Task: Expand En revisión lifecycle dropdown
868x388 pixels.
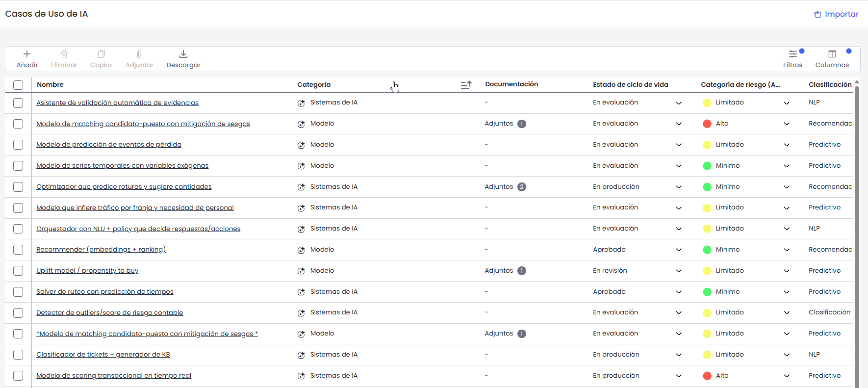Action: (679, 271)
